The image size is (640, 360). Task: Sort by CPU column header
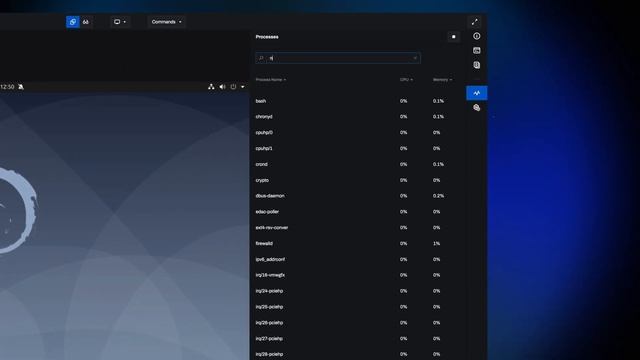click(406, 80)
